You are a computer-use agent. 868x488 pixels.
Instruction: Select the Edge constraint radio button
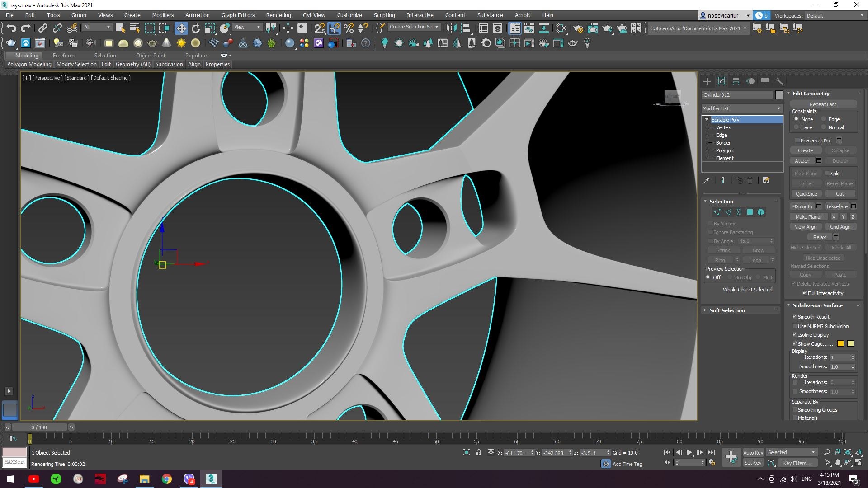(824, 119)
